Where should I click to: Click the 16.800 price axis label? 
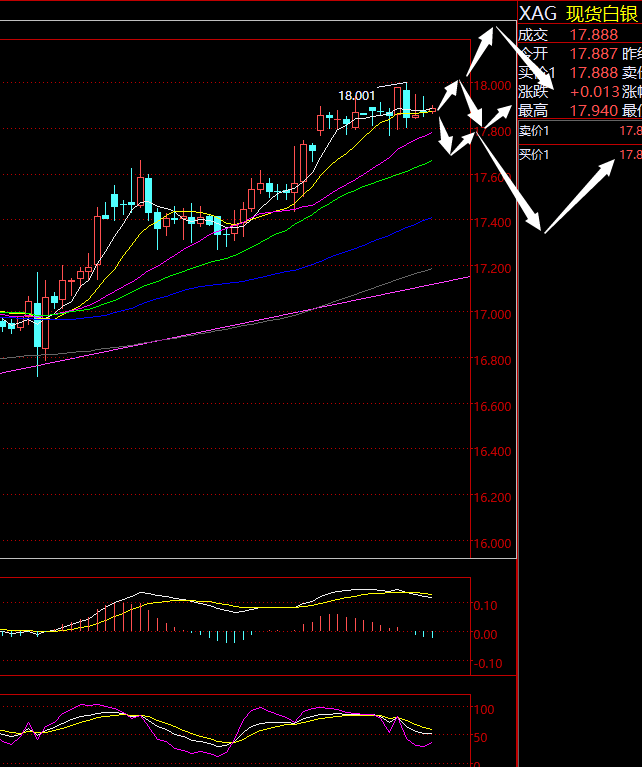coord(492,361)
